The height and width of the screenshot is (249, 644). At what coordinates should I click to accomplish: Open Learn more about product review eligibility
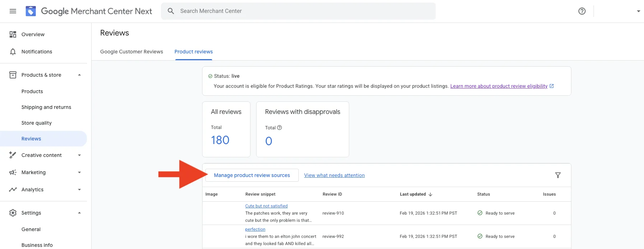point(499,86)
